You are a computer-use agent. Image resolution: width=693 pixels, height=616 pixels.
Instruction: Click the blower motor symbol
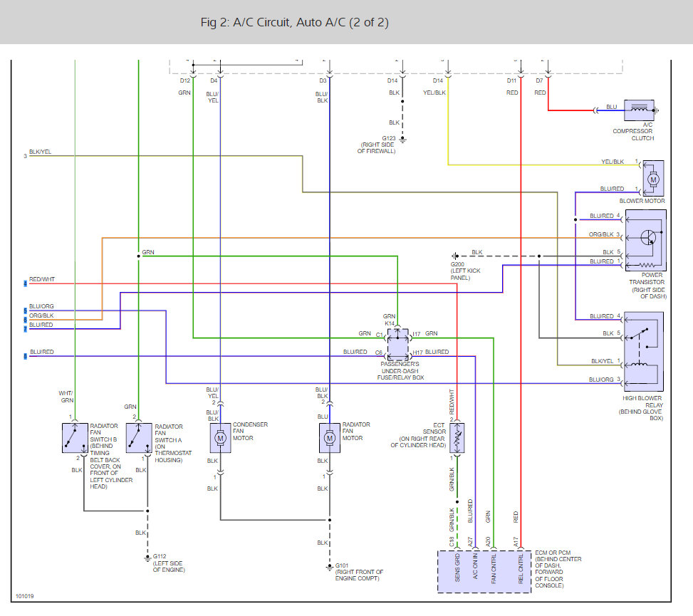pos(653,178)
